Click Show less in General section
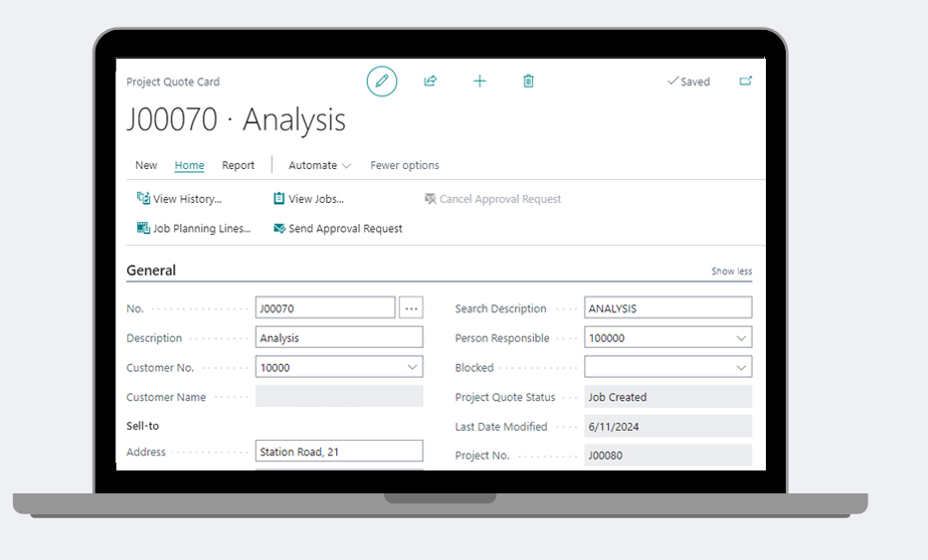 [x=731, y=272]
